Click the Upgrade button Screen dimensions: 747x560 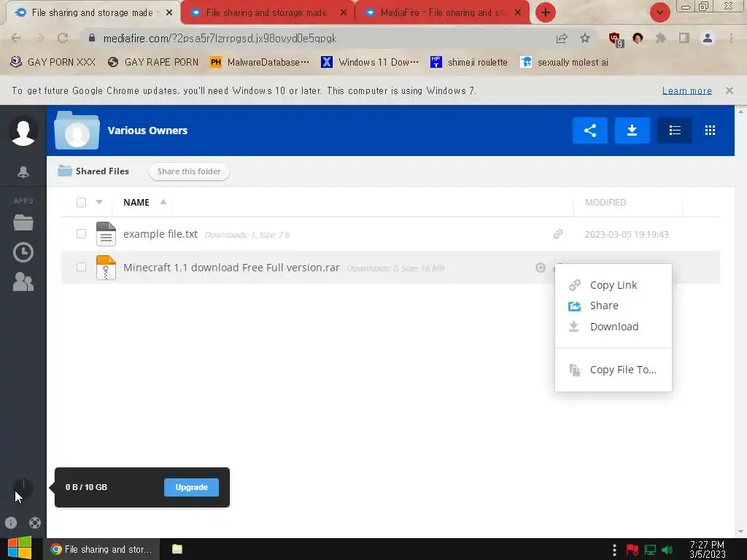[192, 488]
